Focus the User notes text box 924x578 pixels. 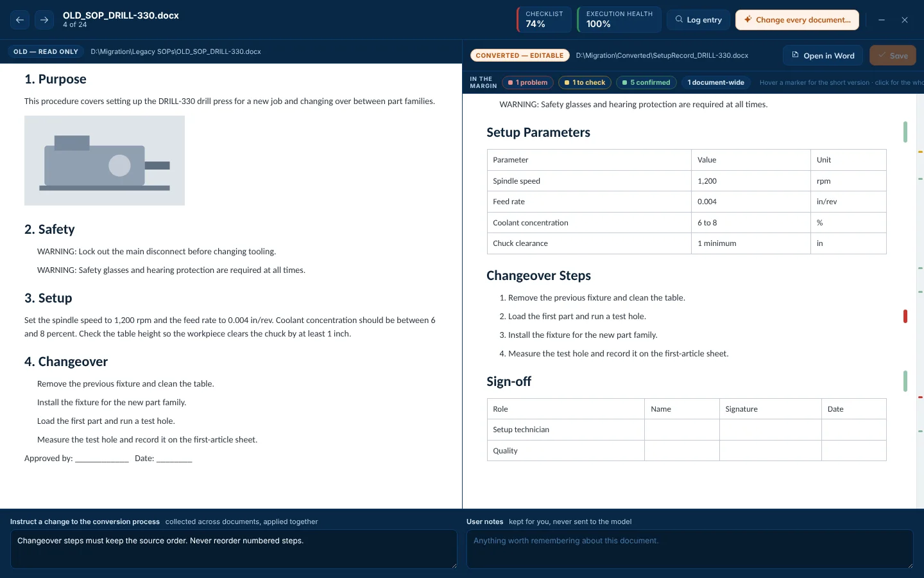(690, 549)
